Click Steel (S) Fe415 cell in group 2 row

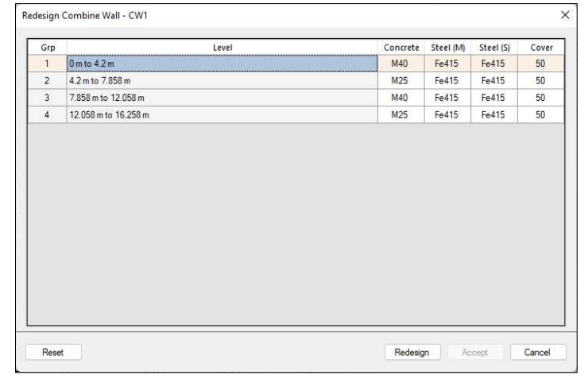[494, 80]
